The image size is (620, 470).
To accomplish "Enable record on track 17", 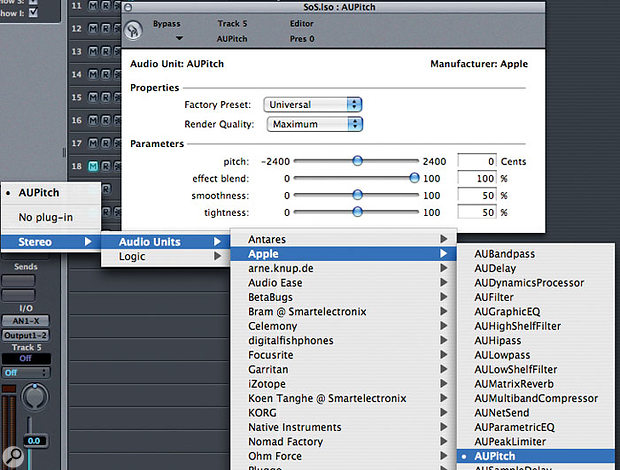I will pyautogui.click(x=106, y=143).
